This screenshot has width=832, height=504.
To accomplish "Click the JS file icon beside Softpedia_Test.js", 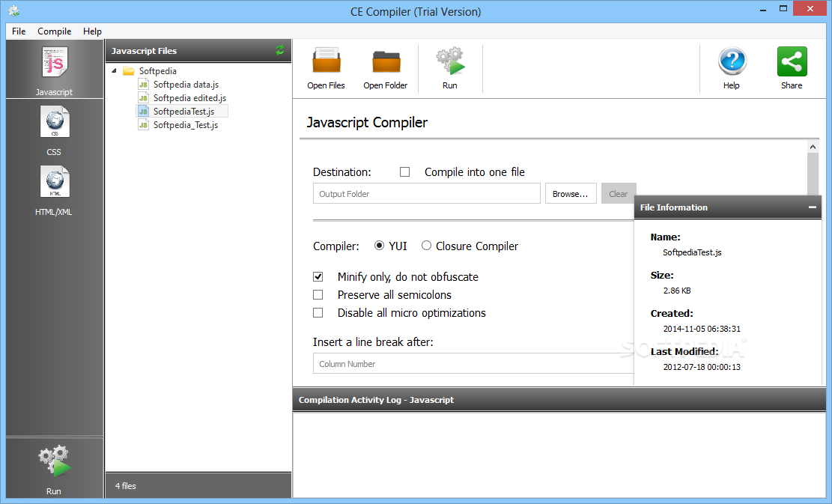I will pos(143,124).
